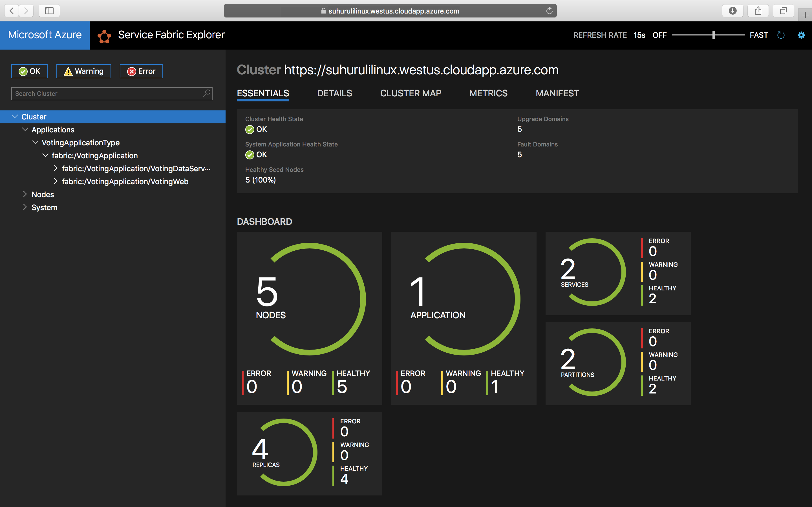Click the Error filter icon
The image size is (812, 507).
[142, 71]
